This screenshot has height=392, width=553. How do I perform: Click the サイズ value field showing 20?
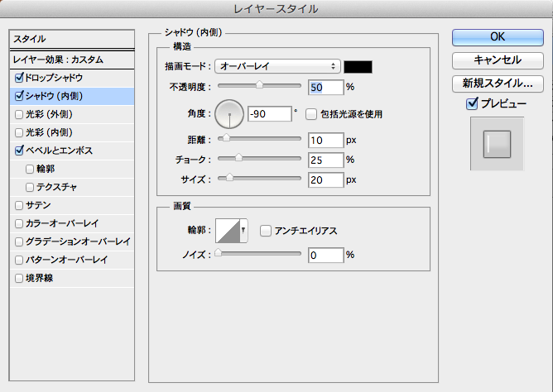pos(325,180)
